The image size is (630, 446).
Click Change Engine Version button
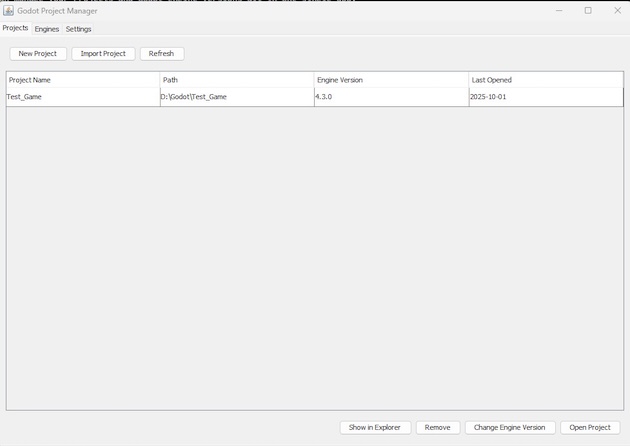point(510,428)
